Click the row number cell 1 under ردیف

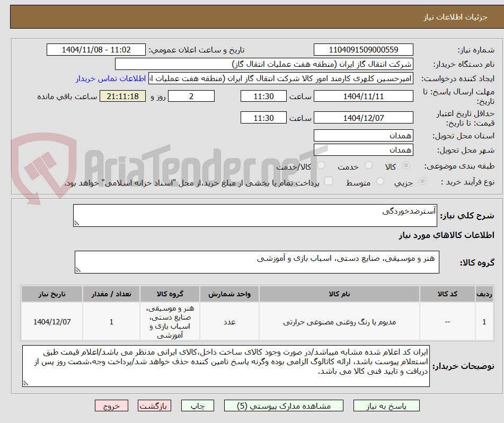[x=484, y=322]
